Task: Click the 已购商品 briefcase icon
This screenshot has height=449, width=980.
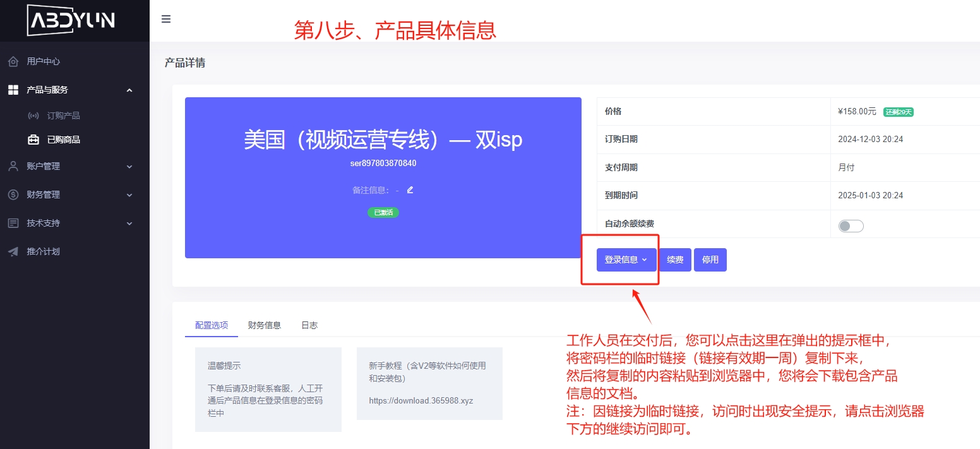Action: click(x=33, y=140)
